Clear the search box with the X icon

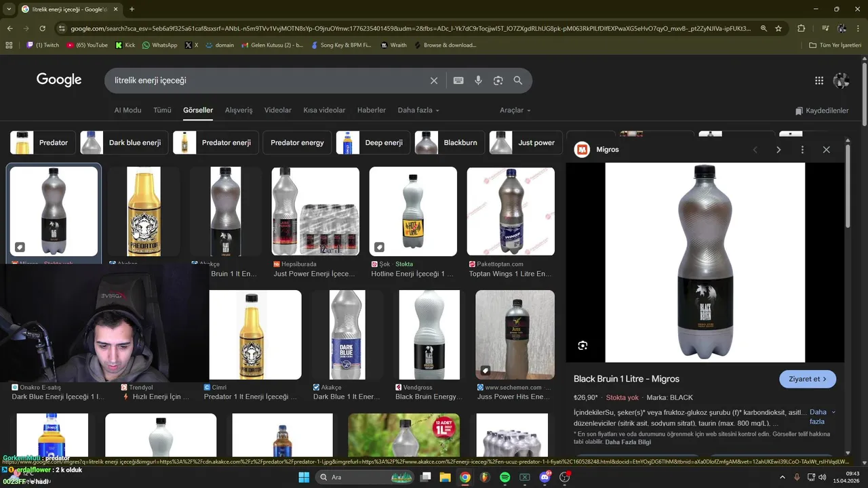[x=434, y=81]
